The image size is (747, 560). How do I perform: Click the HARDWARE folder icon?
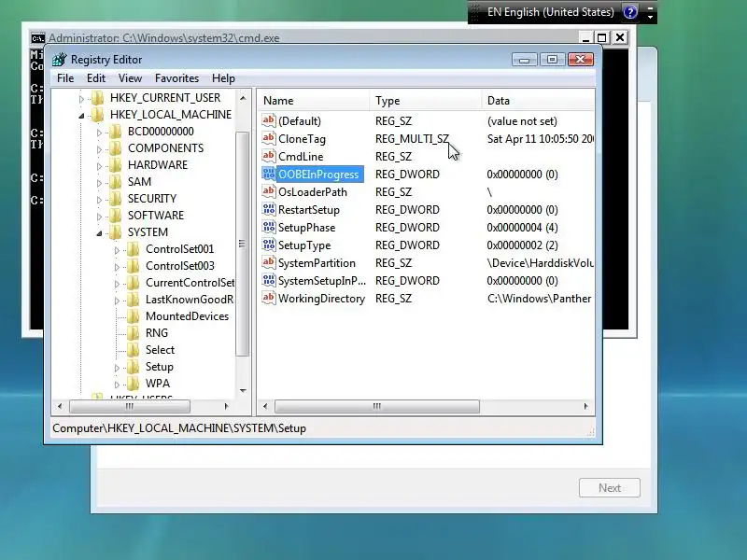click(x=115, y=165)
